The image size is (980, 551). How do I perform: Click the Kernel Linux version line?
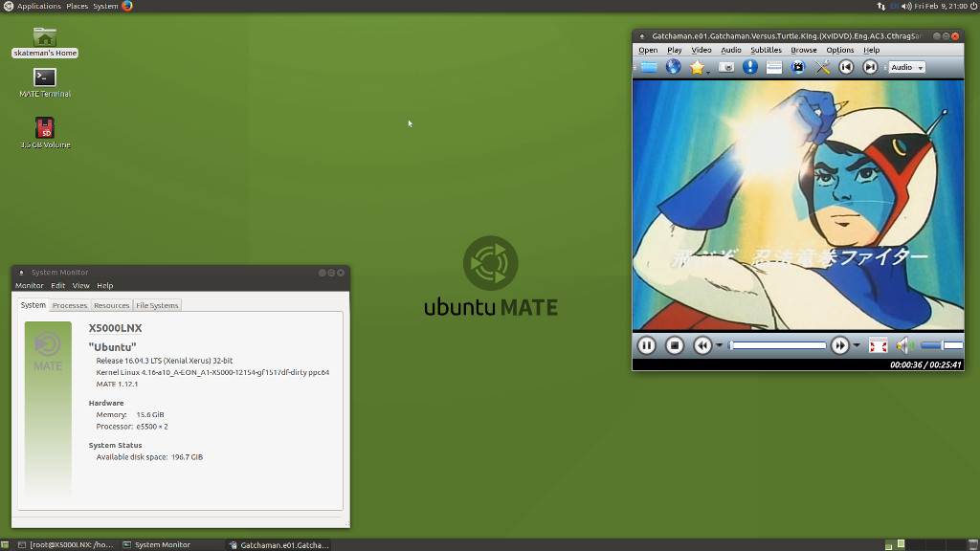212,372
